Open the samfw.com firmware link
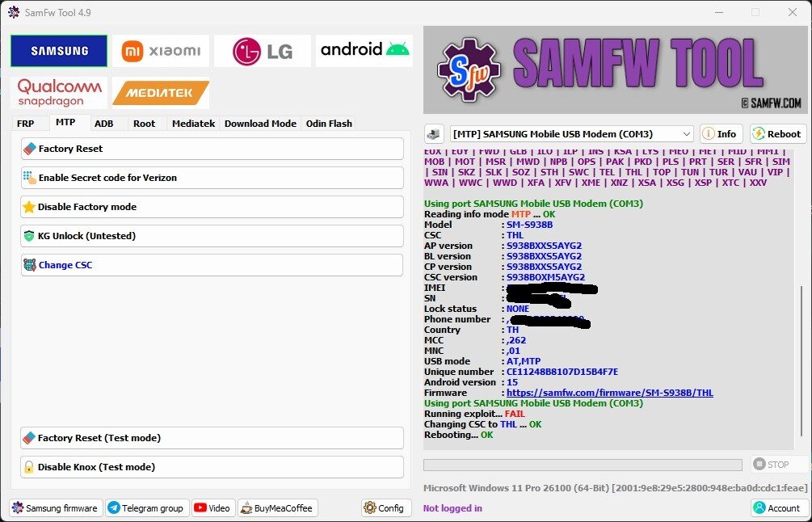This screenshot has height=522, width=812. pos(609,393)
